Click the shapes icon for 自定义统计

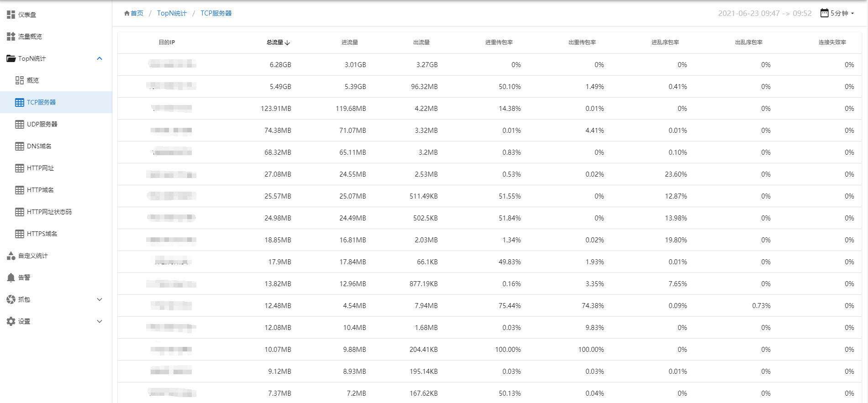(x=11, y=256)
